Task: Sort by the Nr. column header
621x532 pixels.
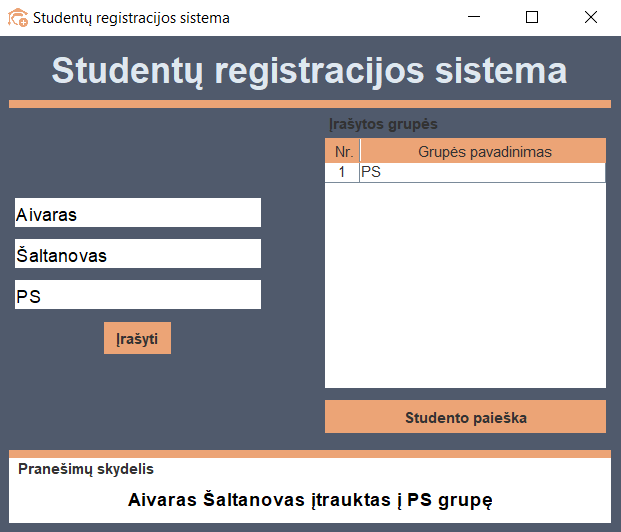Action: coord(343,151)
